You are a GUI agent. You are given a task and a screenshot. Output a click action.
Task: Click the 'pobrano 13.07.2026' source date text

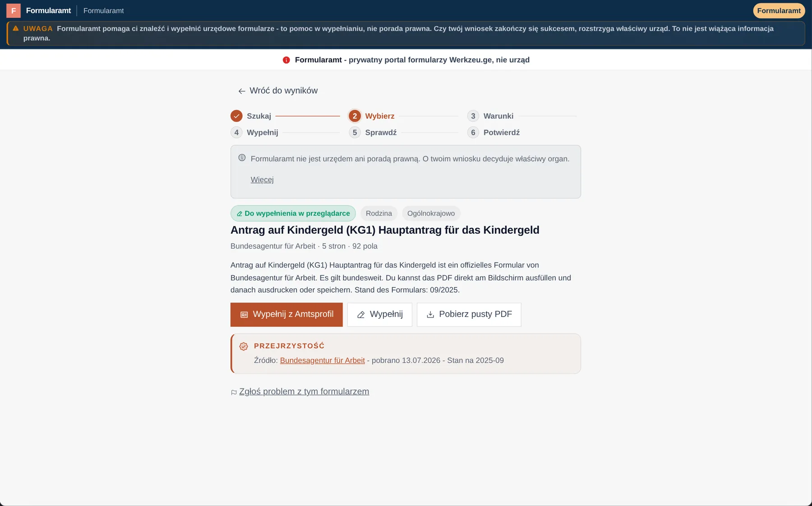click(406, 360)
